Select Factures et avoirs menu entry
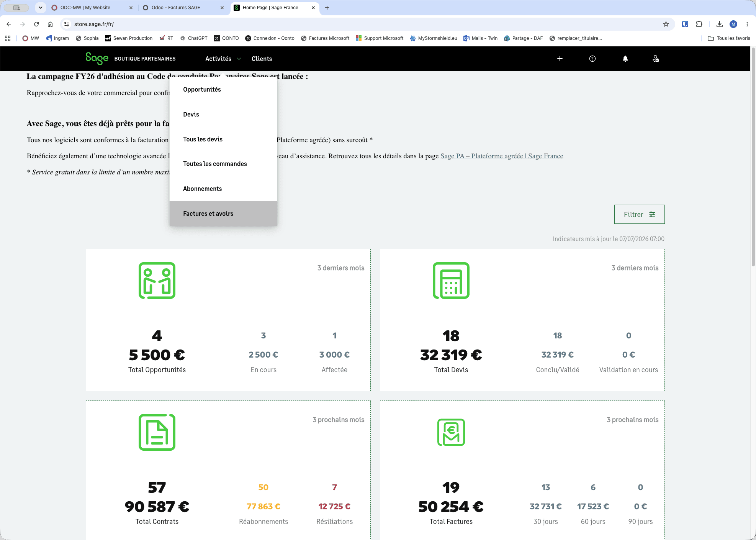 click(223, 213)
